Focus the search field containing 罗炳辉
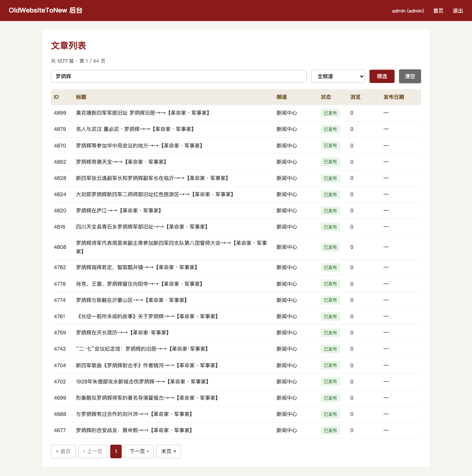Screen dimensions: 472x476 coord(179,76)
